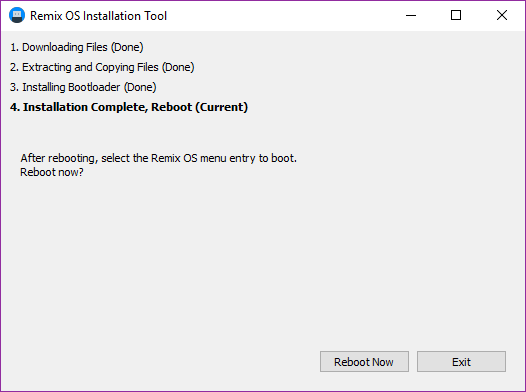
Task: Click the Reboot Now button
Action: (x=364, y=361)
